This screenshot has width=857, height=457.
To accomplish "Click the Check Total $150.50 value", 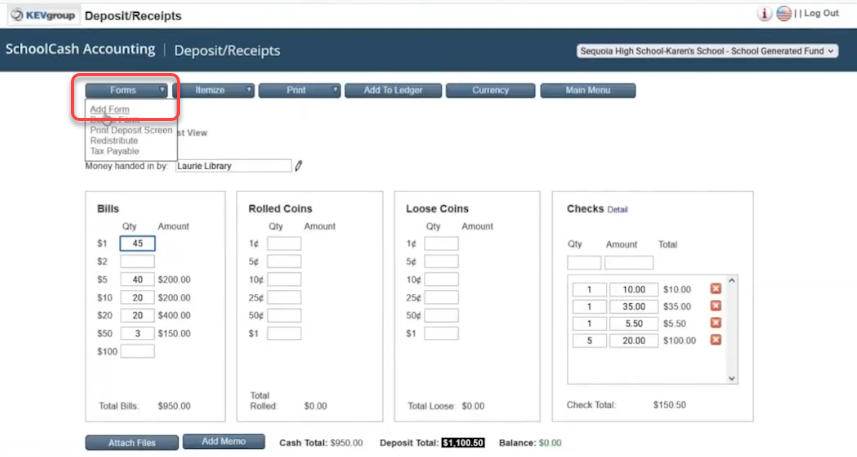I will (670, 405).
